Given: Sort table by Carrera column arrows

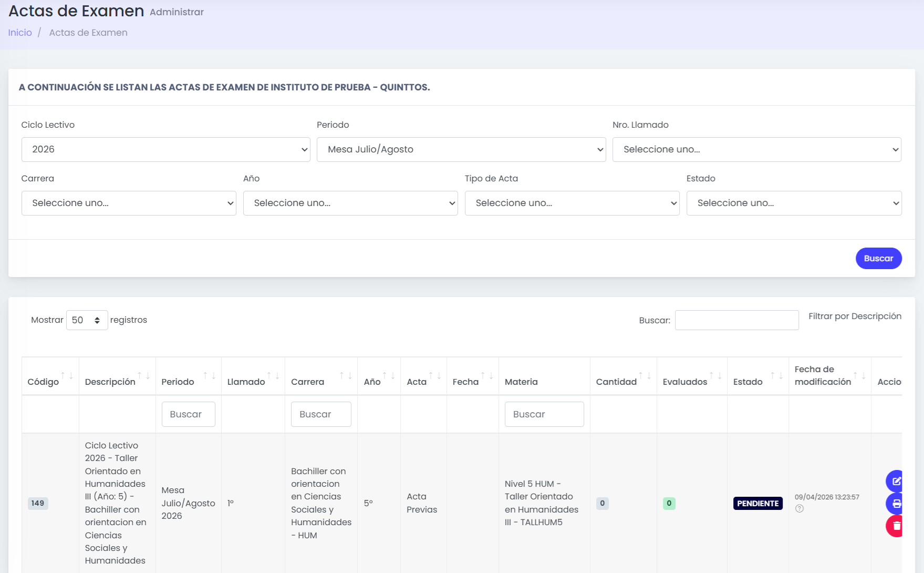Looking at the screenshot, I should click(x=346, y=375).
